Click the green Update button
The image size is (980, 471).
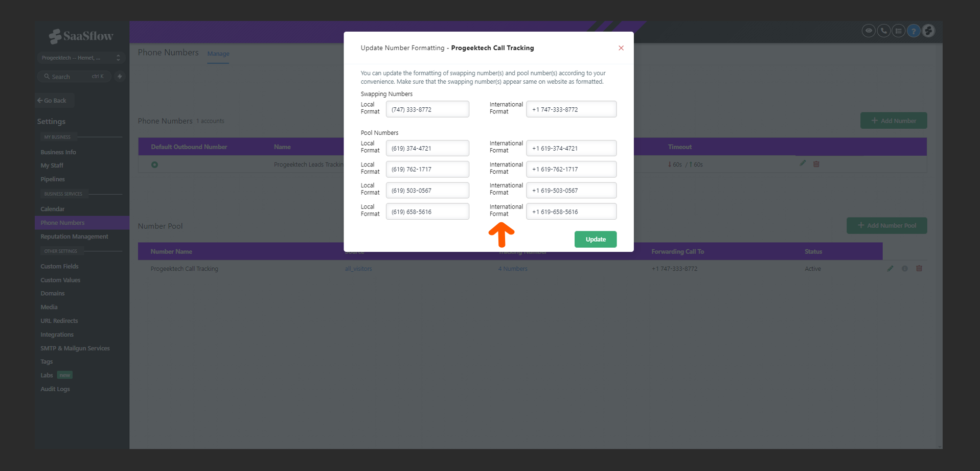pyautogui.click(x=595, y=239)
